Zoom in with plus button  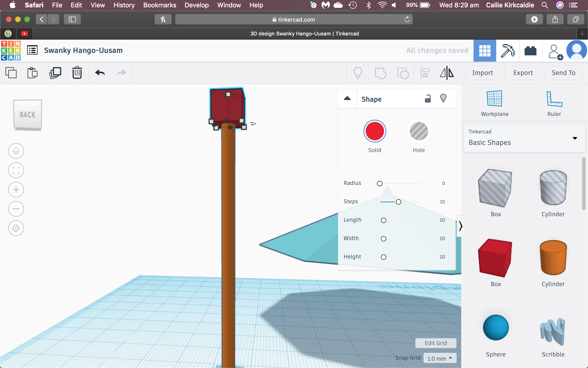16,190
